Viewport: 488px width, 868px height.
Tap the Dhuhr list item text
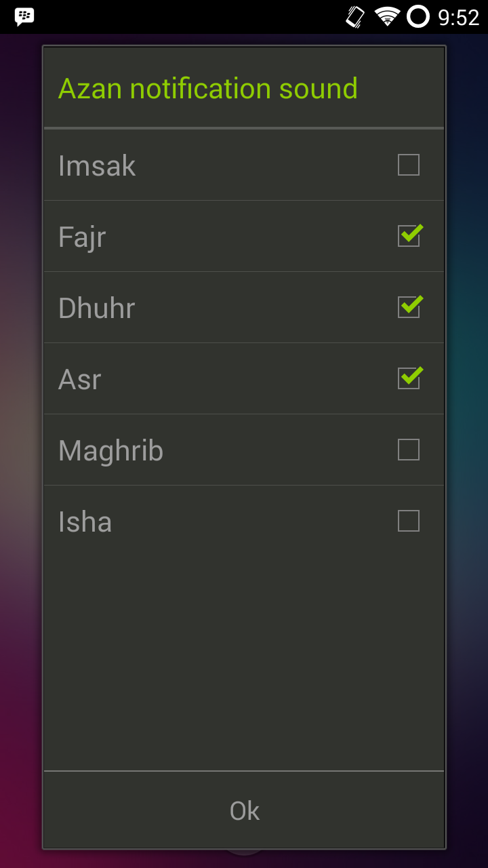pos(97,309)
